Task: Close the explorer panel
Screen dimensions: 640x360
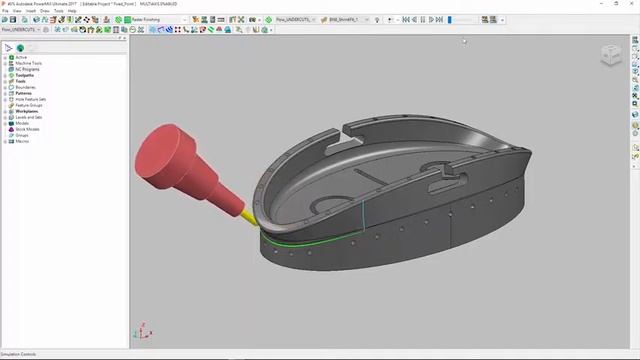Action: pyautogui.click(x=124, y=38)
